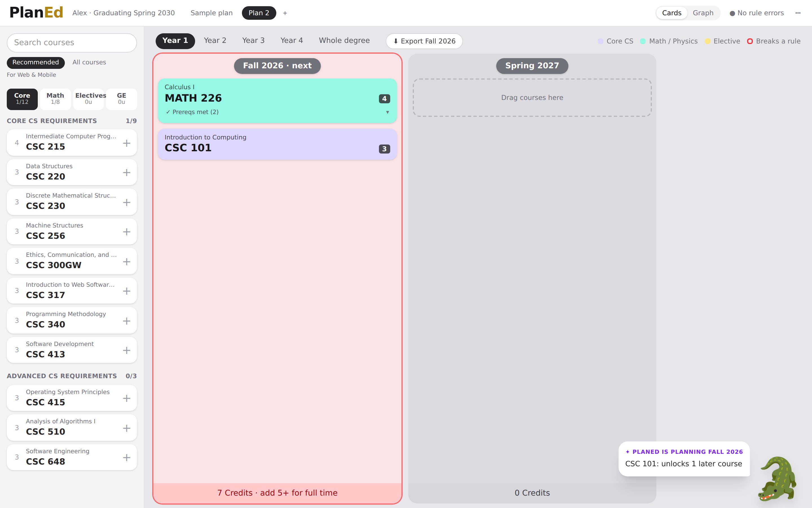The image size is (812, 508).
Task: Open the Sample plan tab
Action: tap(211, 13)
